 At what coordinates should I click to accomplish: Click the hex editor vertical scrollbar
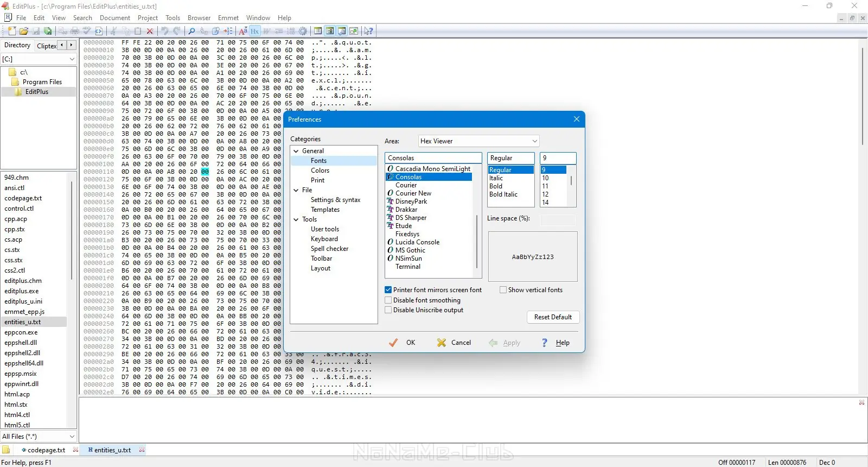(862, 97)
